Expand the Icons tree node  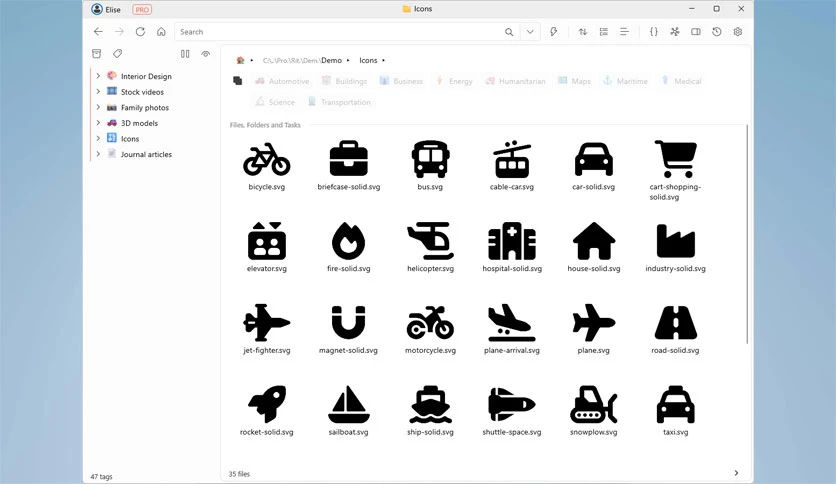(x=98, y=139)
